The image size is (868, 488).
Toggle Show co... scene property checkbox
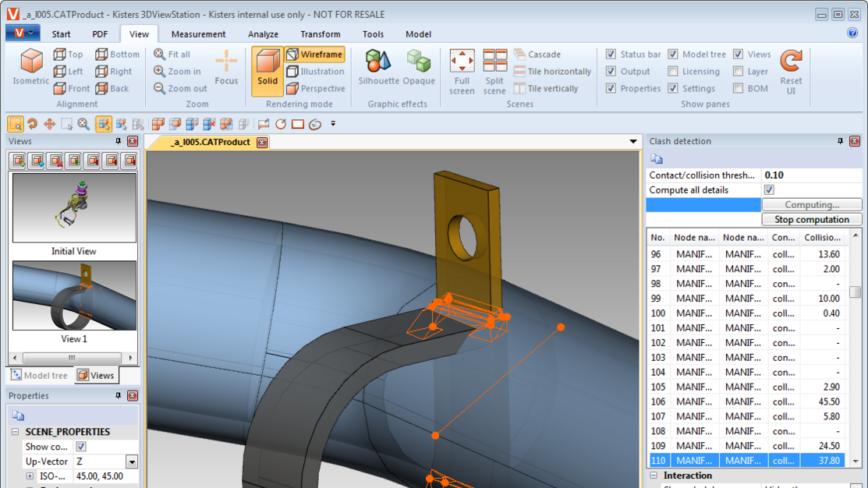(81, 447)
